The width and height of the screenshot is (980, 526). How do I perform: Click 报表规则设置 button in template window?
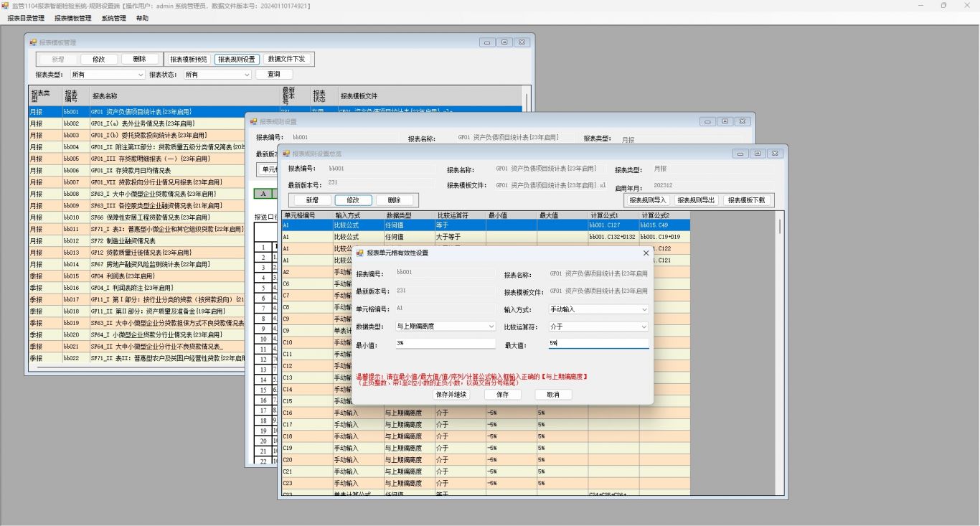pos(237,60)
